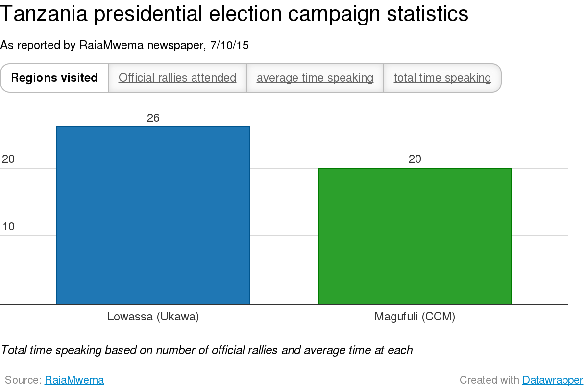
Task: Click the value label 26 above Lowassa bar
Action: [x=153, y=118]
